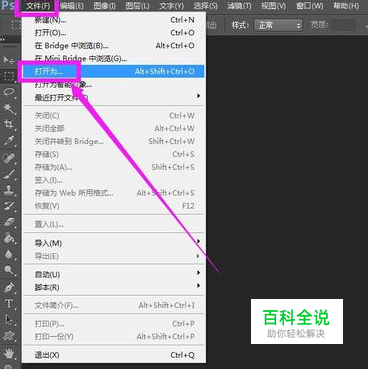Click 关闭并转到 Bridge... entry
This screenshot has height=369, width=368.
point(113,141)
